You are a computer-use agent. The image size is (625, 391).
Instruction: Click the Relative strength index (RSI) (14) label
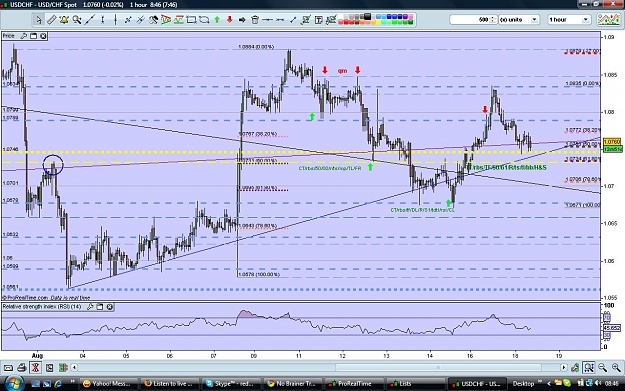coord(42,307)
